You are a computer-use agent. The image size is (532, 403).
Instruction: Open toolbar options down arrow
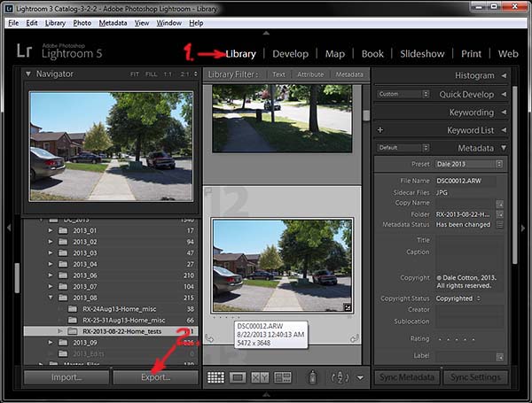pos(360,377)
